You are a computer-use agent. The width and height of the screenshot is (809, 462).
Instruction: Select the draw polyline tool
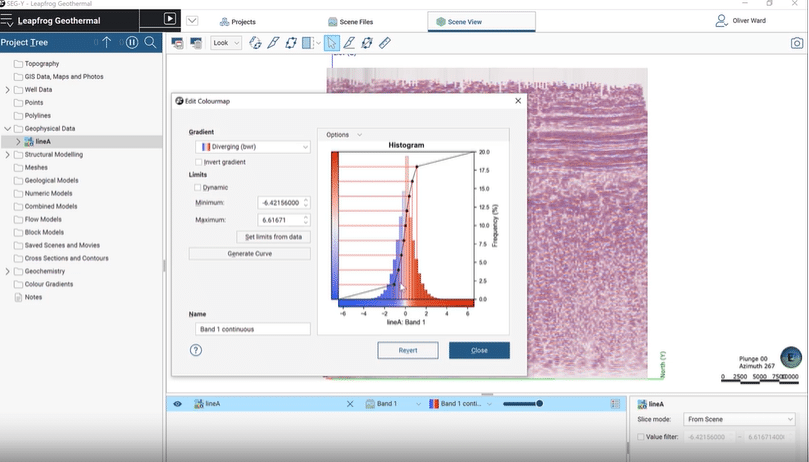pyautogui.click(x=349, y=43)
